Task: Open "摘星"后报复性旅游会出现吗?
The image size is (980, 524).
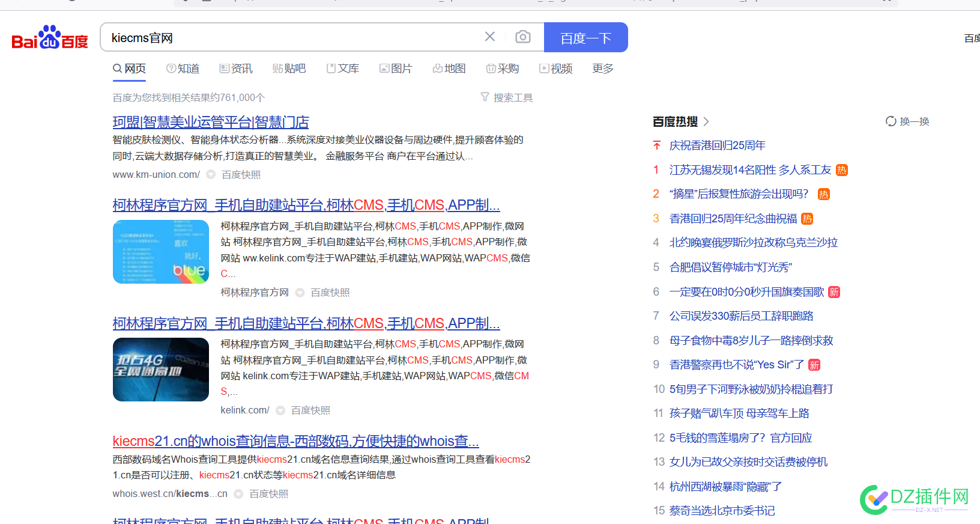Action: click(739, 194)
